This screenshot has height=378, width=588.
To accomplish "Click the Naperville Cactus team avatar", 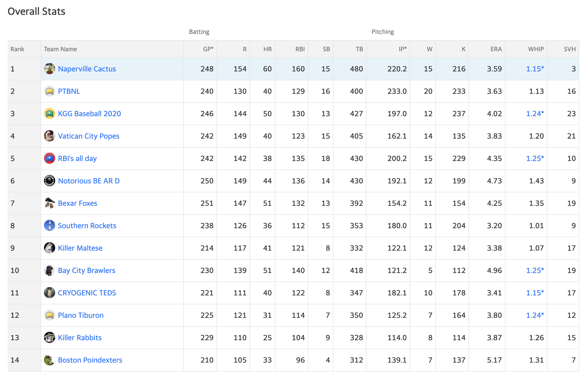I will coord(50,69).
